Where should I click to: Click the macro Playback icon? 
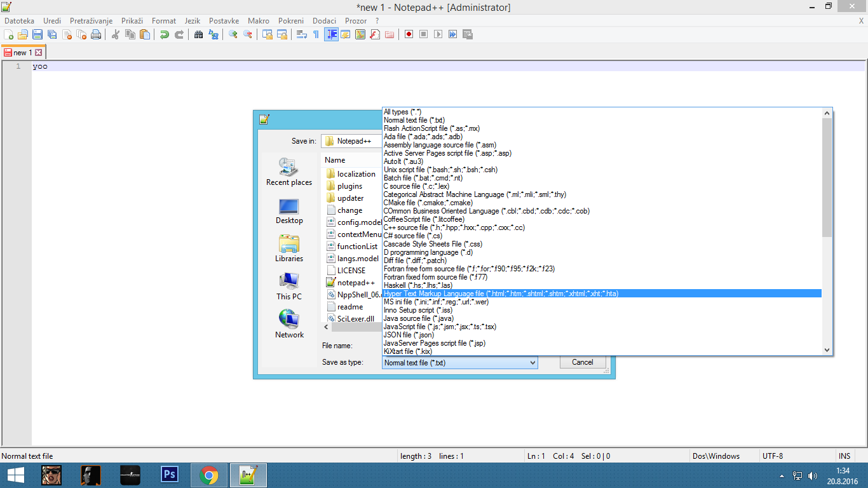tap(438, 34)
